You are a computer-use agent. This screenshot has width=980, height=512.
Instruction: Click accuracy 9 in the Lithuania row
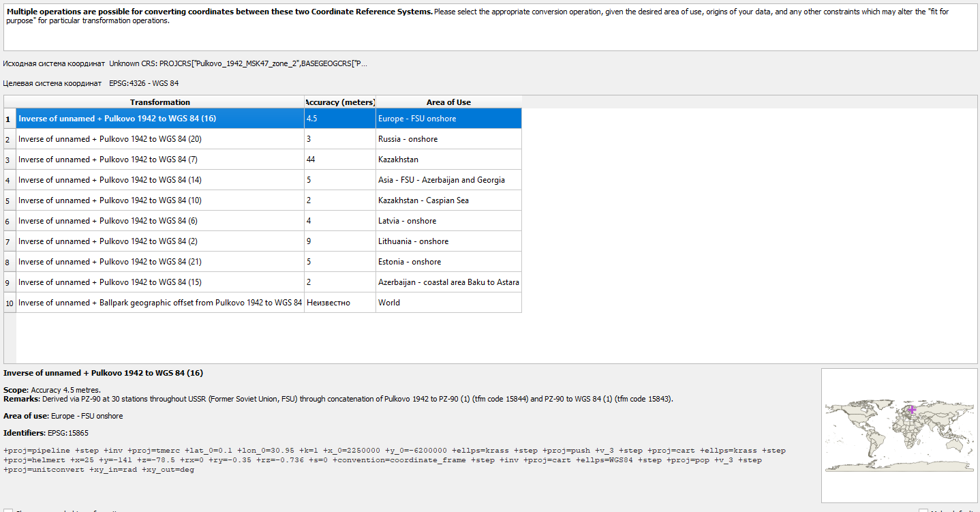pyautogui.click(x=340, y=241)
